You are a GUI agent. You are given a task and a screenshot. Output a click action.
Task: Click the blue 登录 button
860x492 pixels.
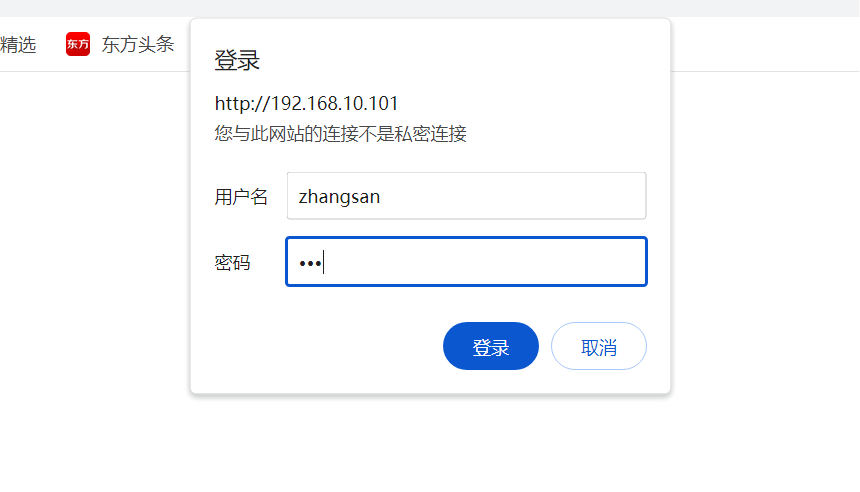click(490, 346)
